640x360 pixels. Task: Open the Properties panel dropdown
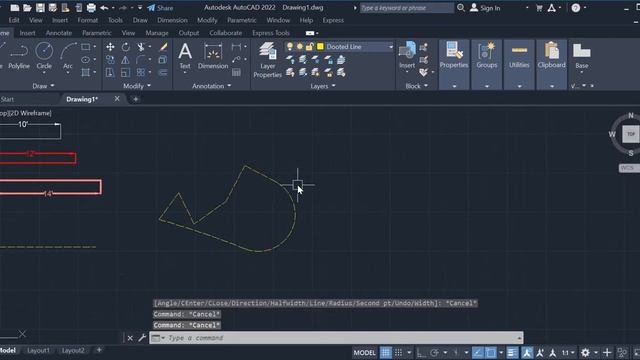454,86
